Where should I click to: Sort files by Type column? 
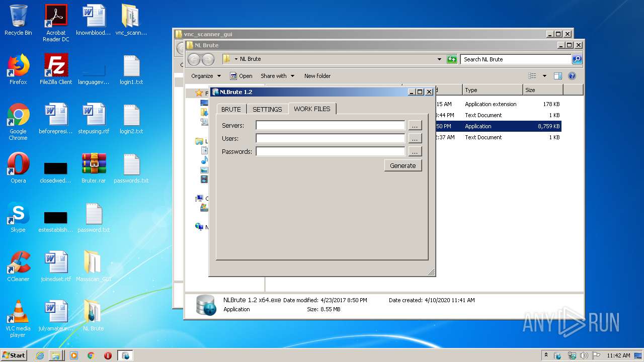[493, 90]
